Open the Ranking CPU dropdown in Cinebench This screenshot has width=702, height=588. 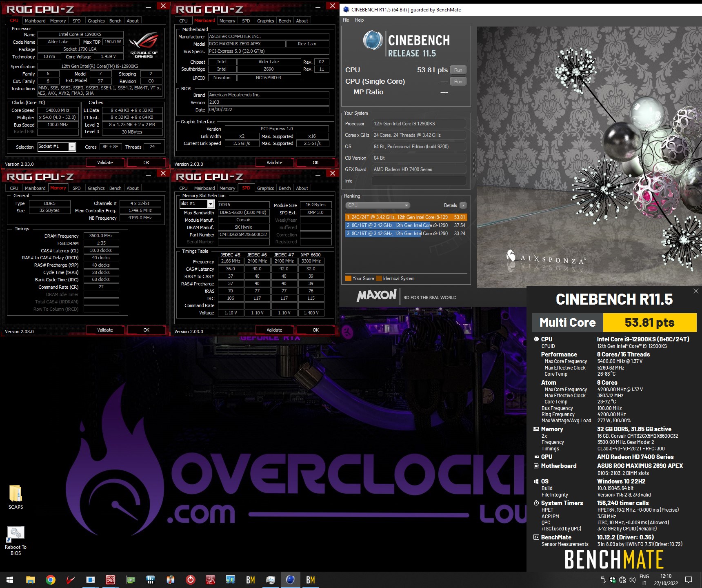[x=378, y=205]
